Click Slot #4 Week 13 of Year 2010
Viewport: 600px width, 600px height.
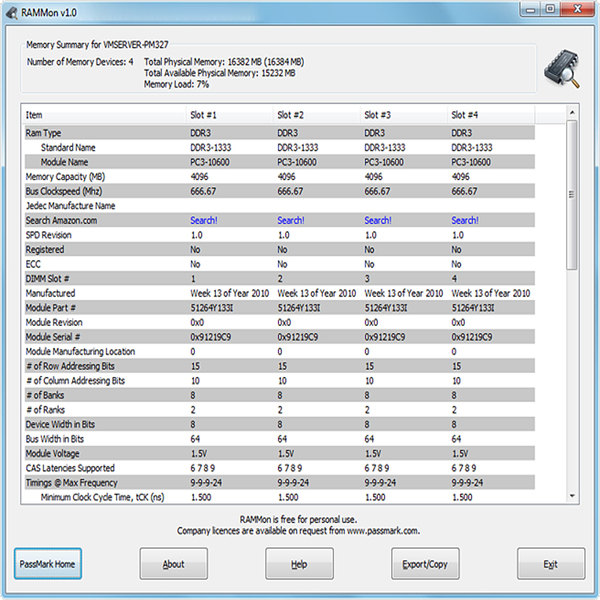491,293
